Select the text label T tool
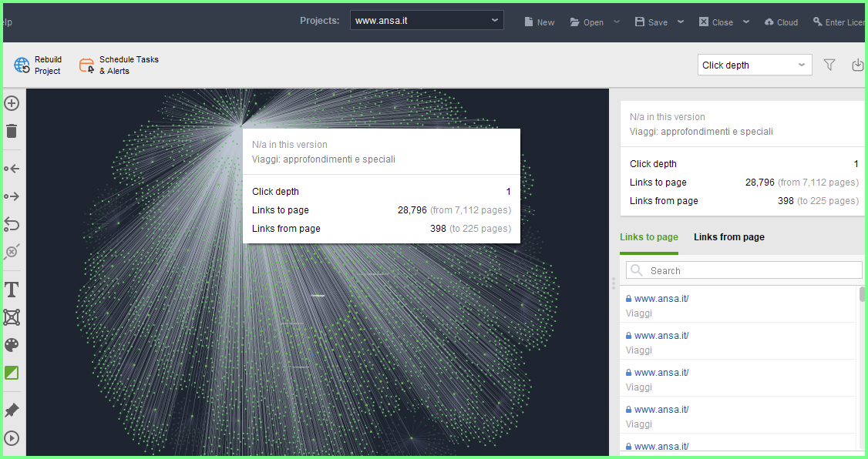Image resolution: width=868 pixels, height=459 pixels. coord(12,290)
